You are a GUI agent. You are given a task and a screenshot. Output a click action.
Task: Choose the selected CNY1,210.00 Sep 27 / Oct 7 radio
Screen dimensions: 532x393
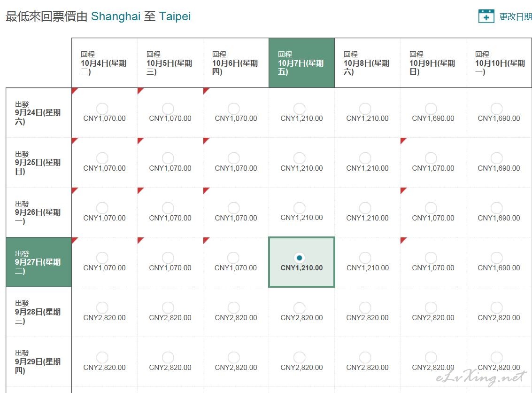(299, 258)
